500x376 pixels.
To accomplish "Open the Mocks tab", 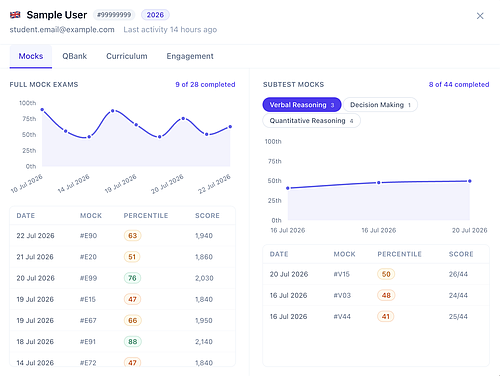I will [x=31, y=56].
